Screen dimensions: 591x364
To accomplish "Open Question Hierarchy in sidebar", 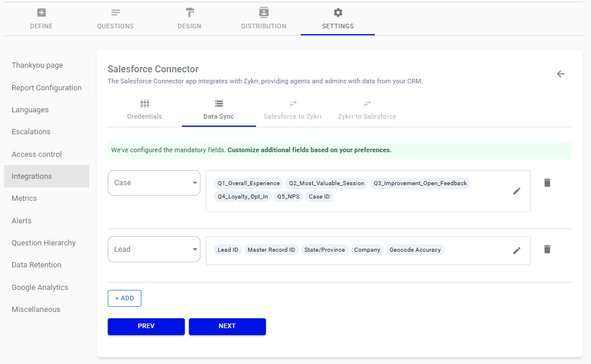I will tap(47, 243).
